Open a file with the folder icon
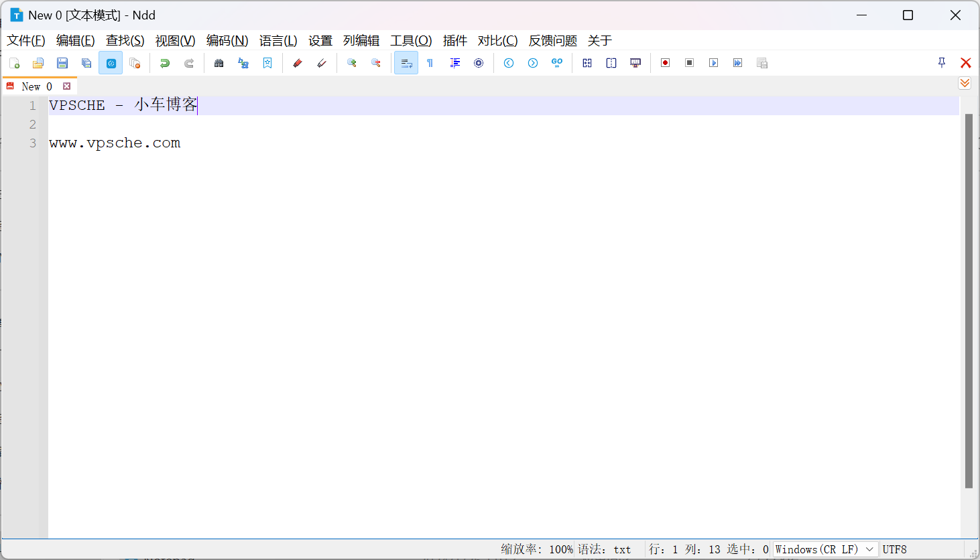This screenshot has height=560, width=980. (x=38, y=63)
